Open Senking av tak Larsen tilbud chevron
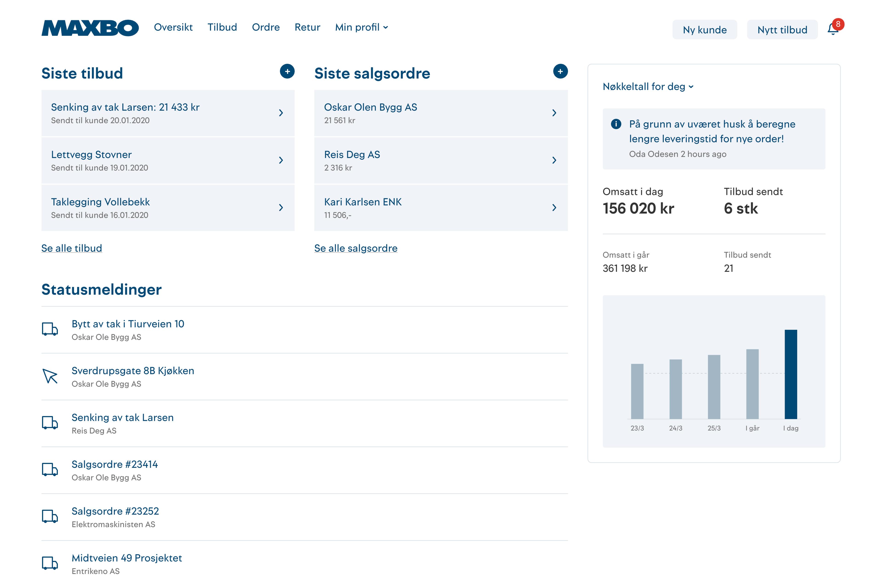The height and width of the screenshot is (588, 882). tap(281, 113)
